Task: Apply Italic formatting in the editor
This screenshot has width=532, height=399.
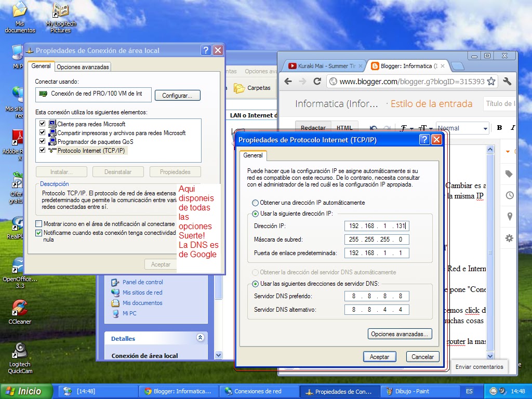Action: pyautogui.click(x=512, y=127)
